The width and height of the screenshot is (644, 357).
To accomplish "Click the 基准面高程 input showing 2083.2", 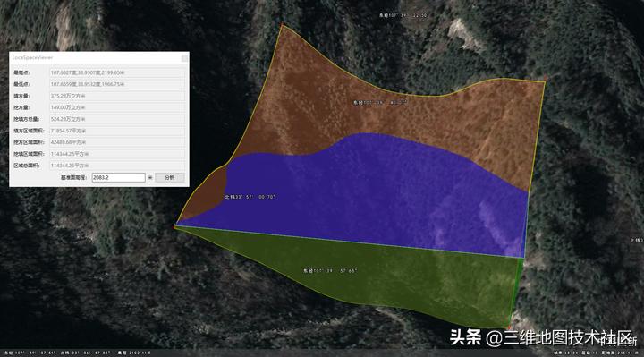I will (118, 177).
